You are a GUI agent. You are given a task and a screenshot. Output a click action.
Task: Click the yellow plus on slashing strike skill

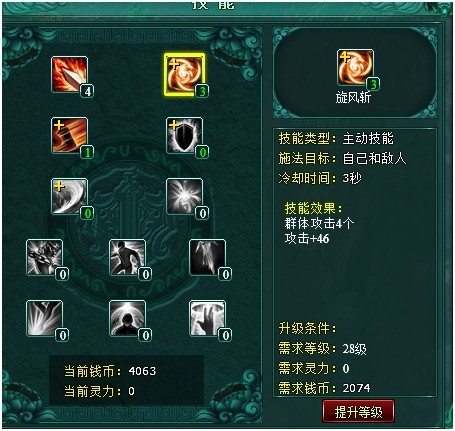pos(59,125)
